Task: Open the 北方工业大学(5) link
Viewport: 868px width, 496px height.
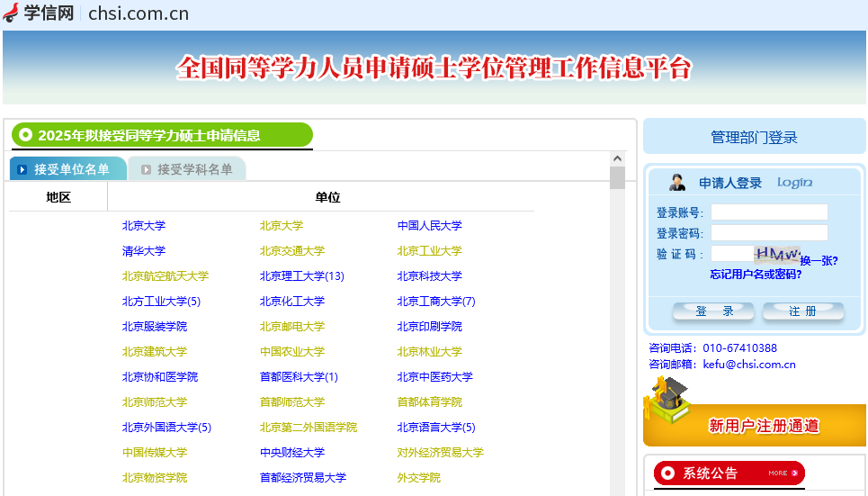Action: 161,301
